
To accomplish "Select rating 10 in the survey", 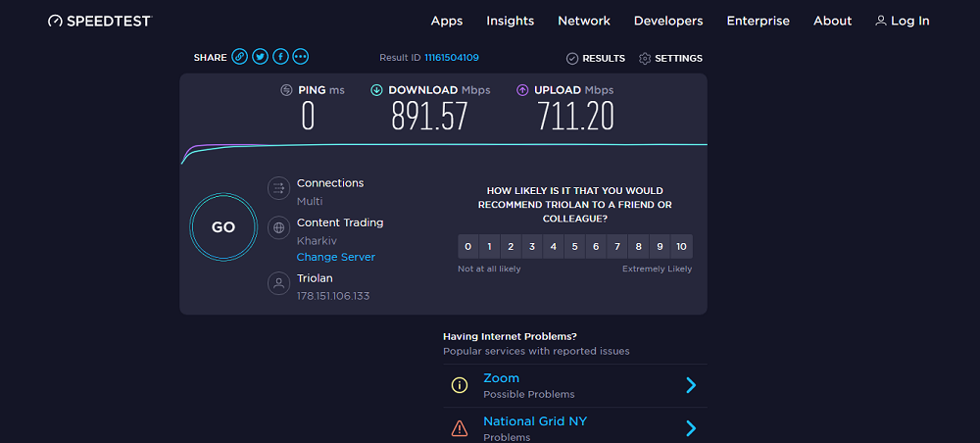I will pyautogui.click(x=681, y=246).
